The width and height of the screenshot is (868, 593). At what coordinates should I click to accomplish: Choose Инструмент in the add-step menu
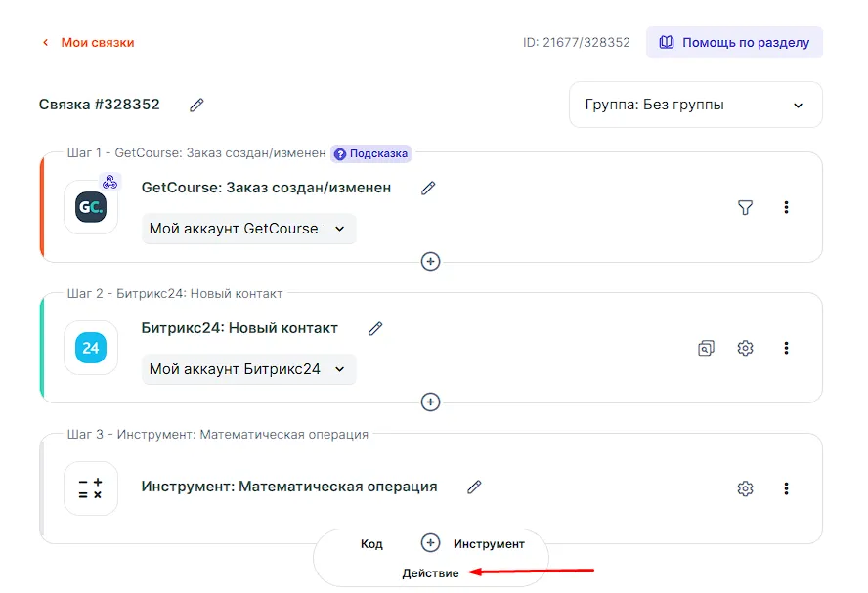click(x=489, y=544)
